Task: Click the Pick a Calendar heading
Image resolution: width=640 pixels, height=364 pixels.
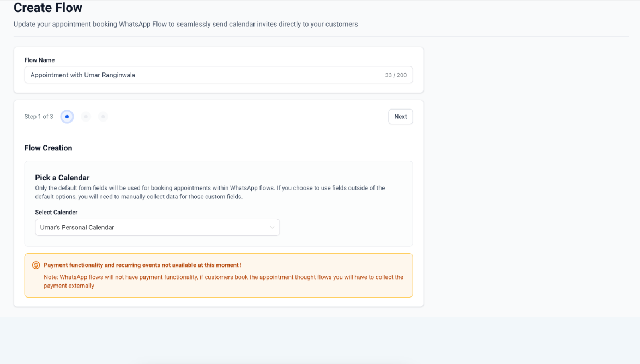Action: [62, 178]
